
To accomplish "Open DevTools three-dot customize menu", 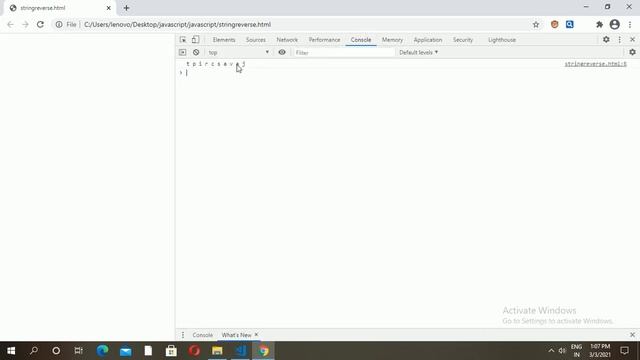I will tap(620, 40).
